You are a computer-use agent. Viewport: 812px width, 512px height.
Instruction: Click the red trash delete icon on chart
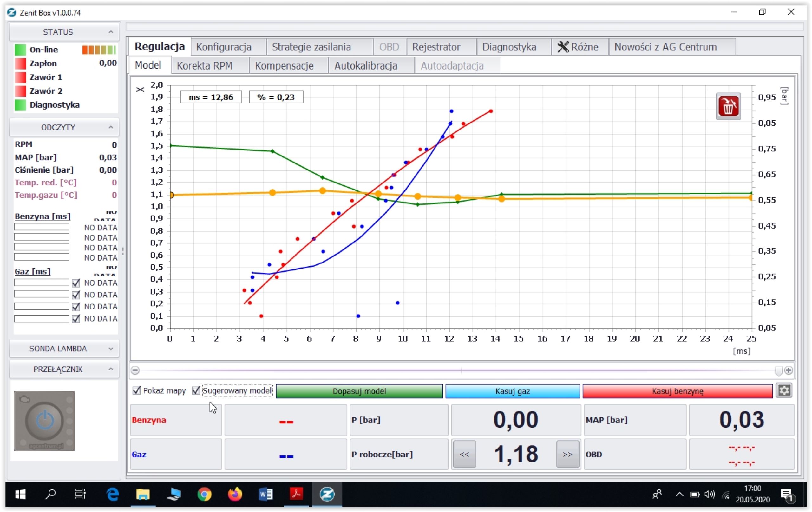[728, 106]
